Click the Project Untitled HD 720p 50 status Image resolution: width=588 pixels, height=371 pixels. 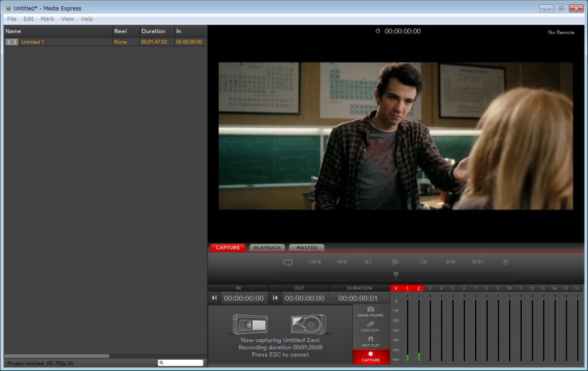(40, 363)
